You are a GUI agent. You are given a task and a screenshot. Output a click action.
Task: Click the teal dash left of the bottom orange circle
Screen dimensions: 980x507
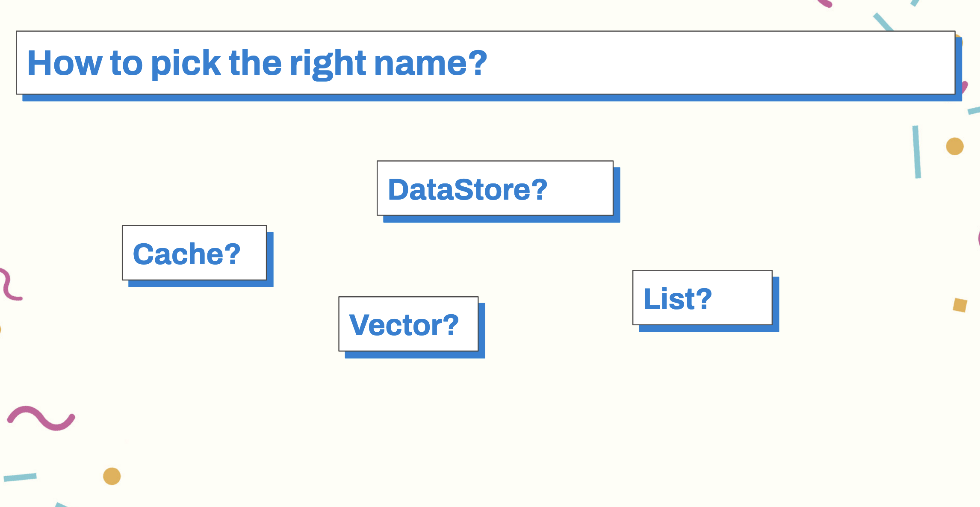coord(20,477)
